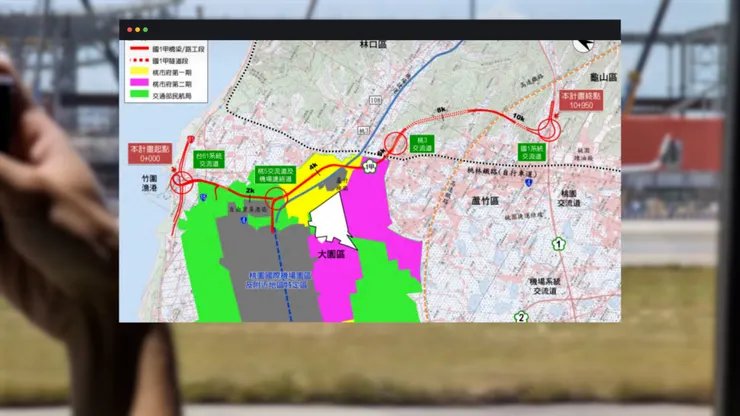Click the yellow minimize window dot
This screenshot has height=416, width=740.
137,30
